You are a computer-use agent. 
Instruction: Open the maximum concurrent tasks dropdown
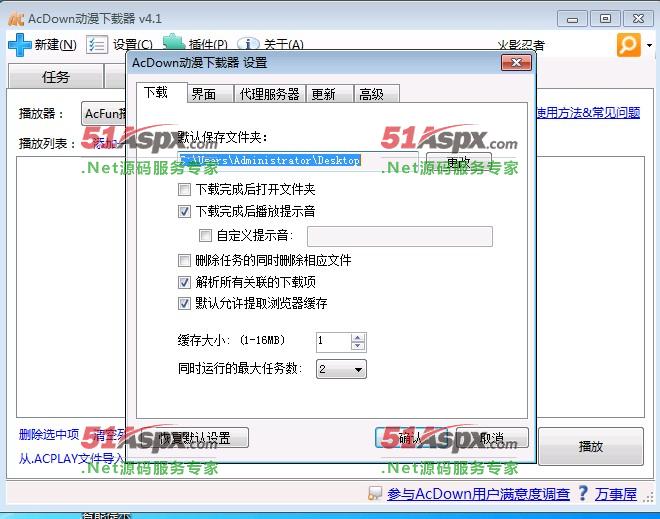click(x=341, y=369)
